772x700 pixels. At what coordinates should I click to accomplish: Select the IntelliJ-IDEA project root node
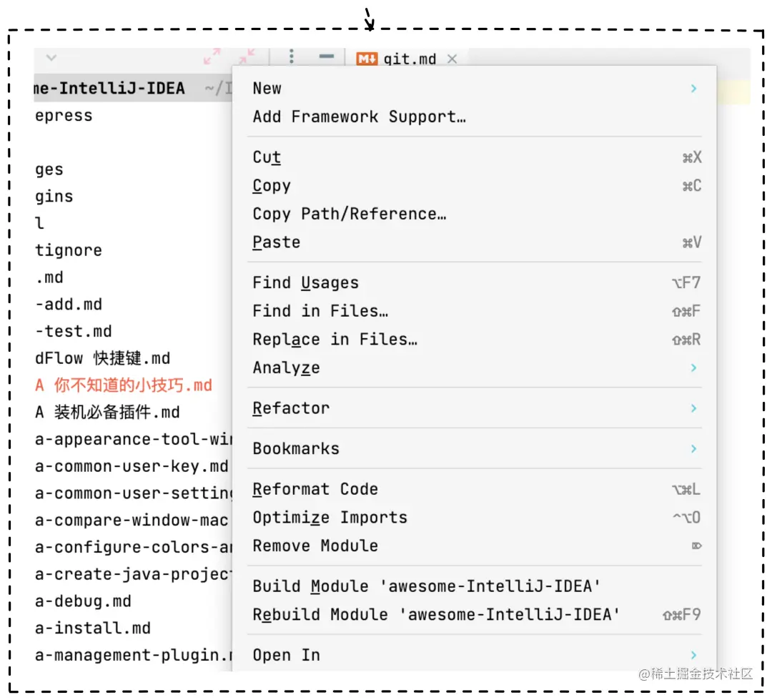[x=133, y=88]
